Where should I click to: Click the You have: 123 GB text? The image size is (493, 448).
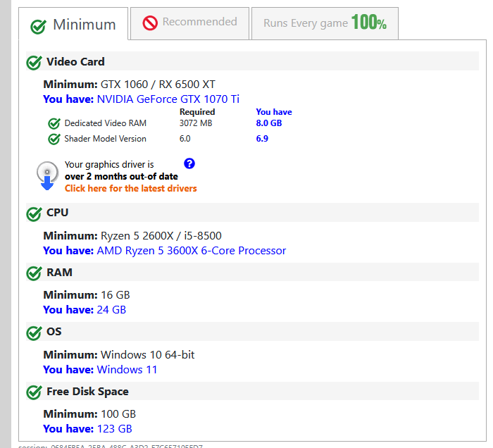click(88, 429)
